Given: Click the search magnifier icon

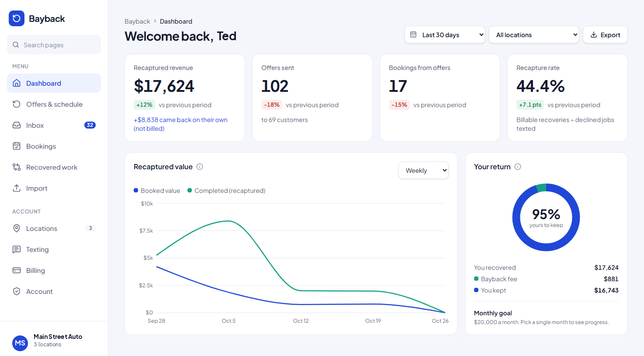Looking at the screenshot, I should pos(16,45).
